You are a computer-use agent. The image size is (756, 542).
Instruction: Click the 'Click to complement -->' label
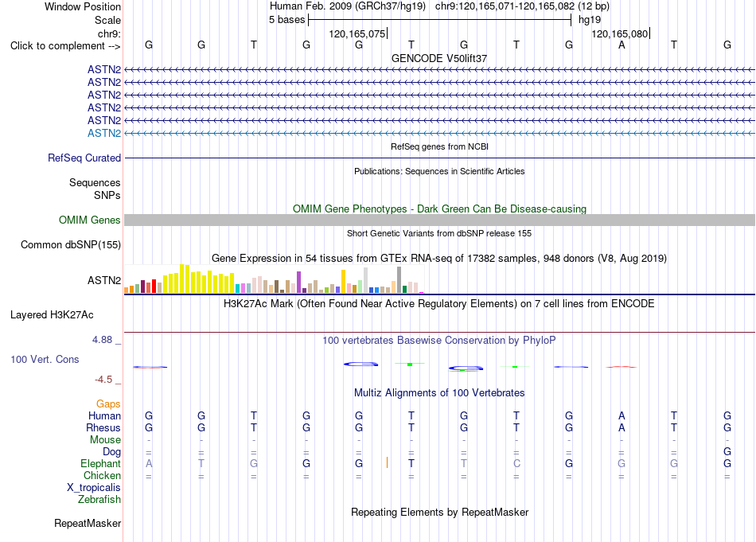tap(65, 46)
